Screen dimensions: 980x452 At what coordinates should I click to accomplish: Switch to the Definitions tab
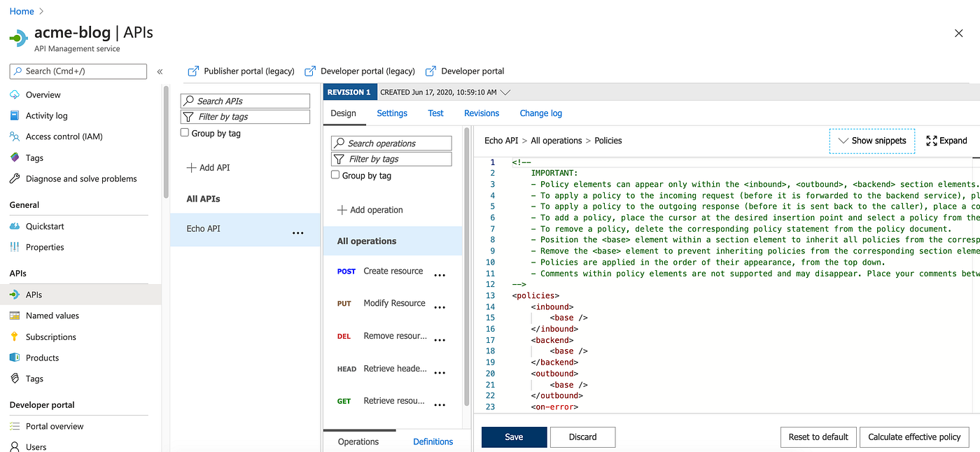tap(433, 441)
